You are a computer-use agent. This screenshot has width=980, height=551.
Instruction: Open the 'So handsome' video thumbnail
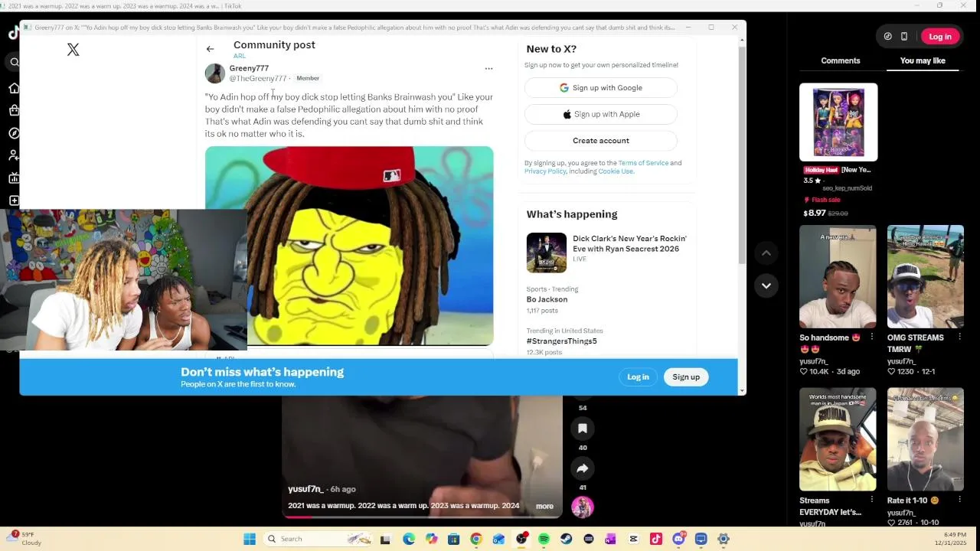[x=838, y=277]
